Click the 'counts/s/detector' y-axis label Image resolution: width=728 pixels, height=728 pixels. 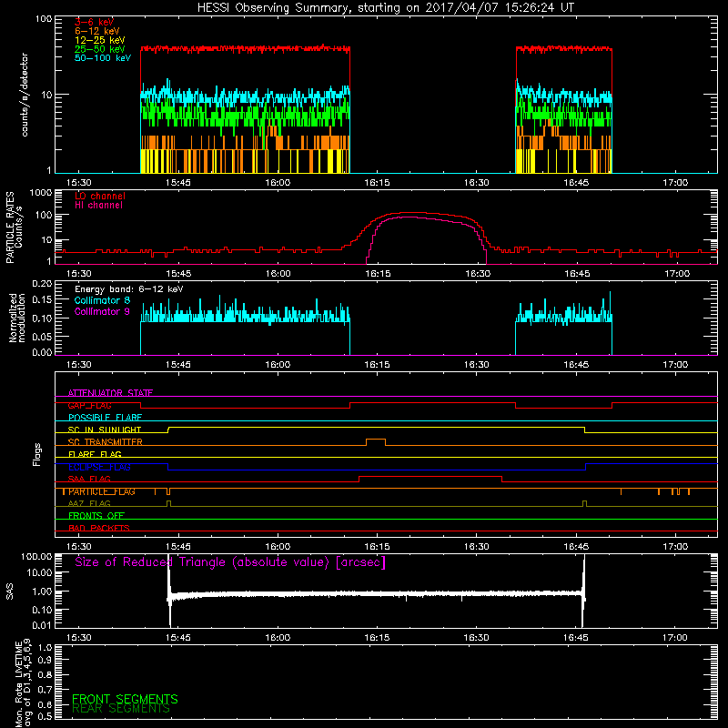coord(25,95)
